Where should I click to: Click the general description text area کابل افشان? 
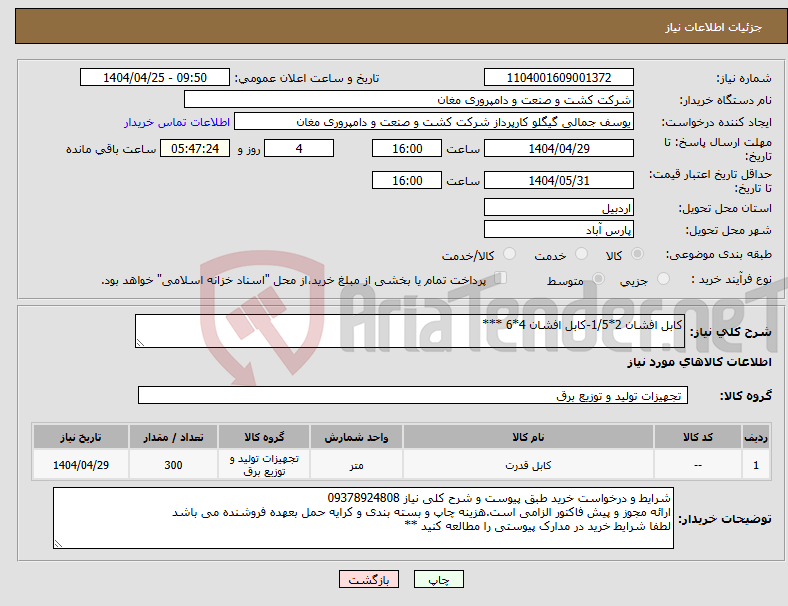click(x=410, y=331)
